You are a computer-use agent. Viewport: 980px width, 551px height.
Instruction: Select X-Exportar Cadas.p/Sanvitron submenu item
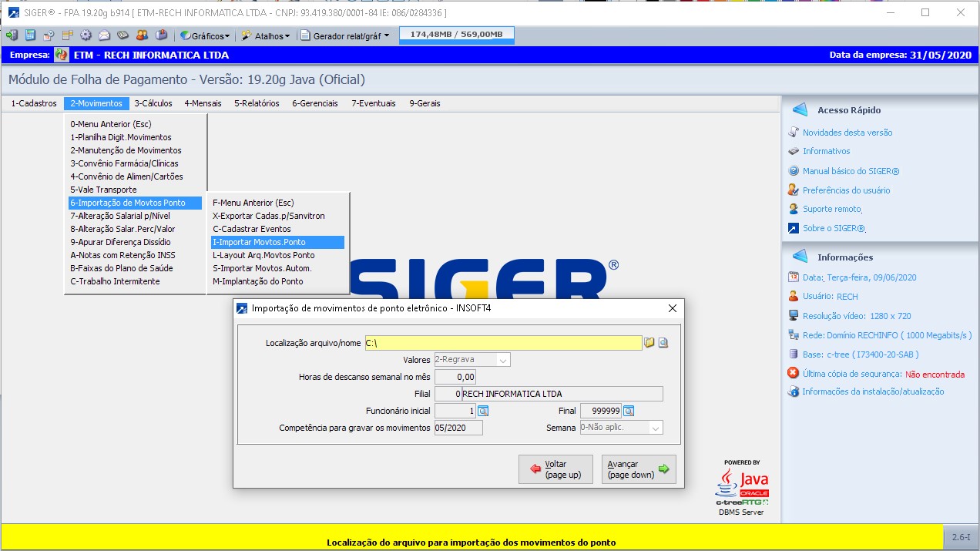coord(277,216)
